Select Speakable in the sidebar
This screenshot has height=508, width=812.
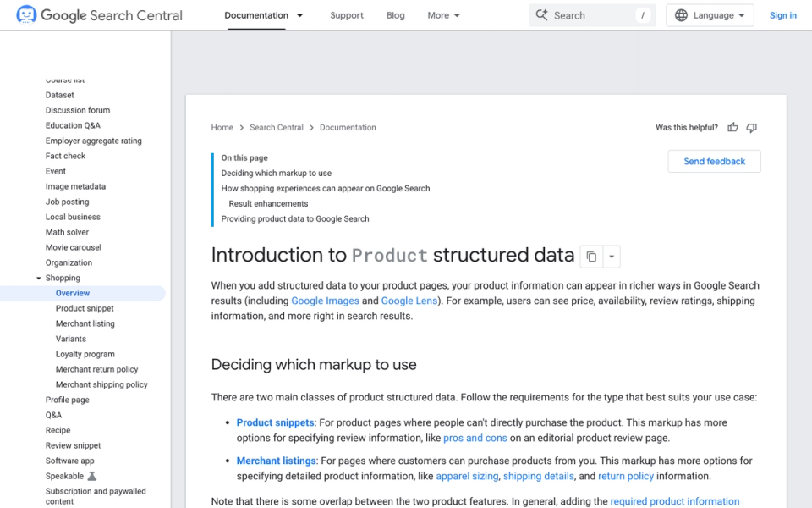(64, 476)
